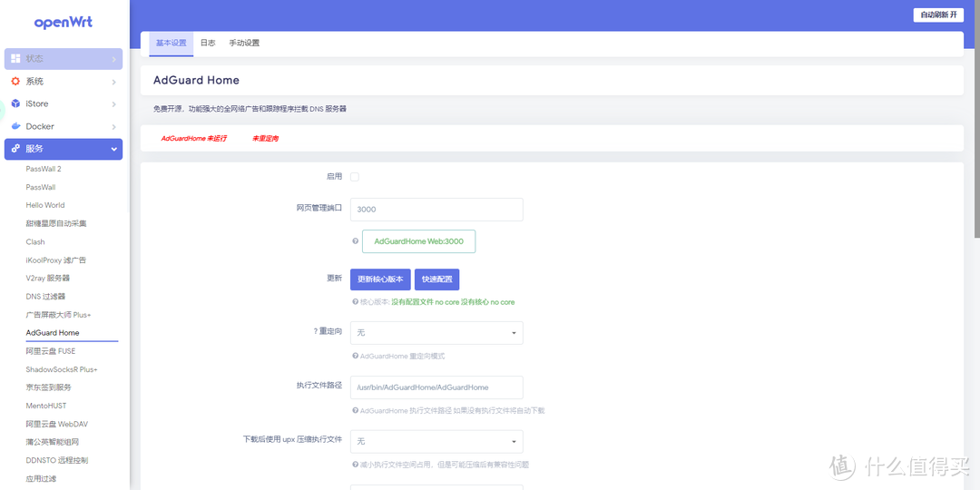The width and height of the screenshot is (980, 490).
Task: Click the System gear icon
Action: coord(15,82)
